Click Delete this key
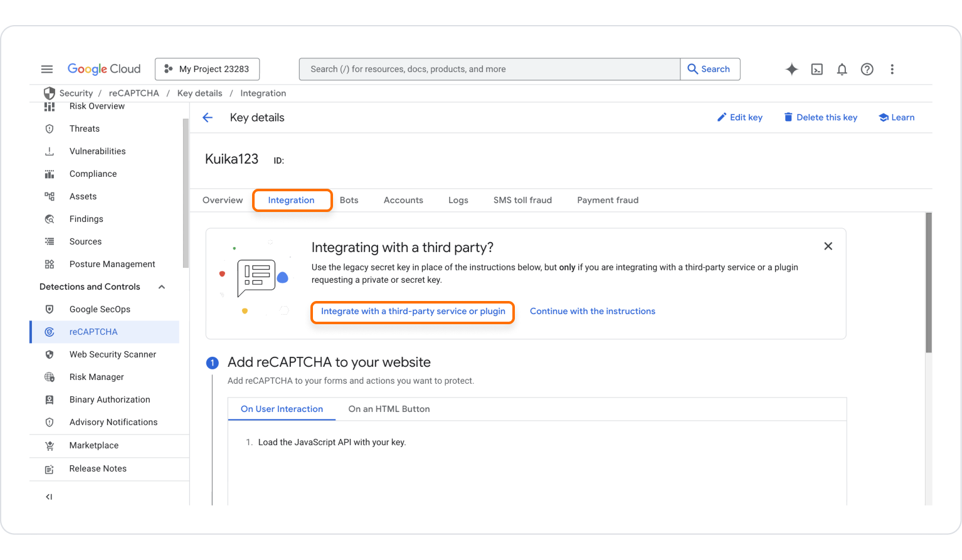962x560 pixels. [820, 117]
